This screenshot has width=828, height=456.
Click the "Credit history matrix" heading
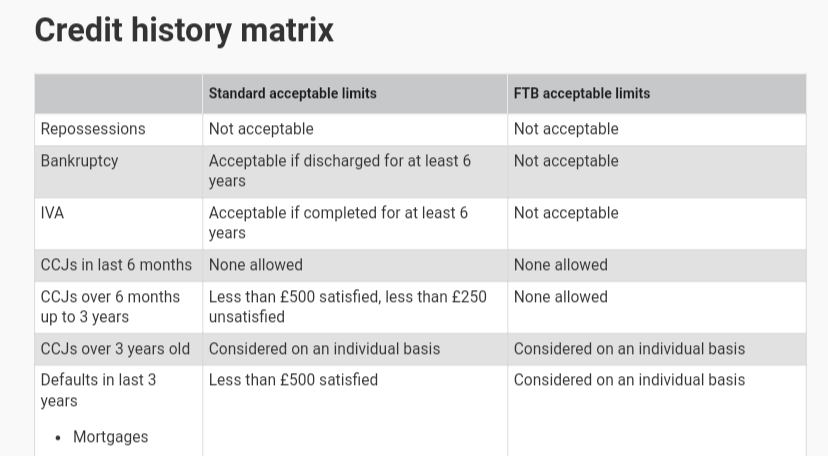(184, 30)
